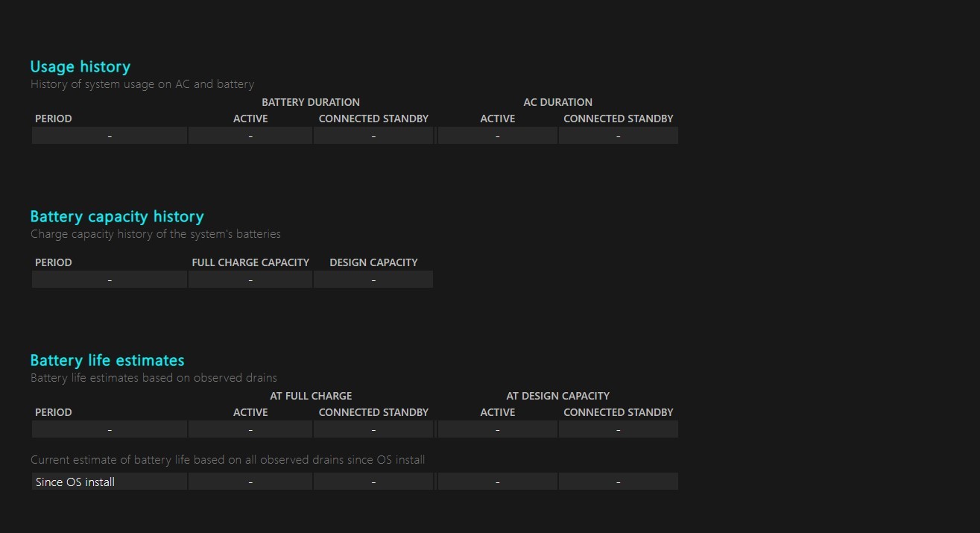
Task: Select dash cell under FULL CHARGE CAPACITY
Action: coord(250,280)
